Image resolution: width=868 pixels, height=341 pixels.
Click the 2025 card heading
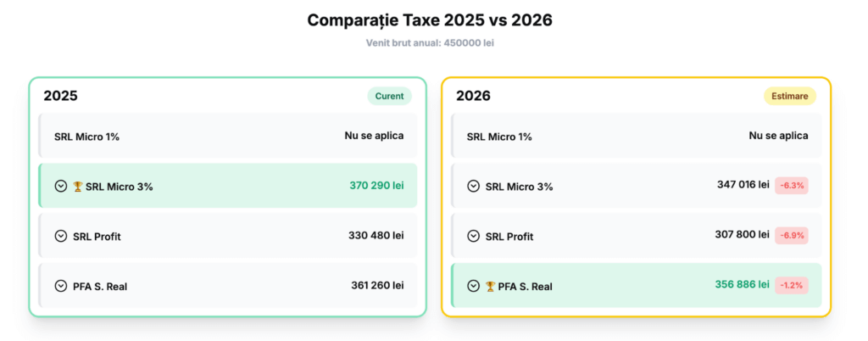[61, 96]
